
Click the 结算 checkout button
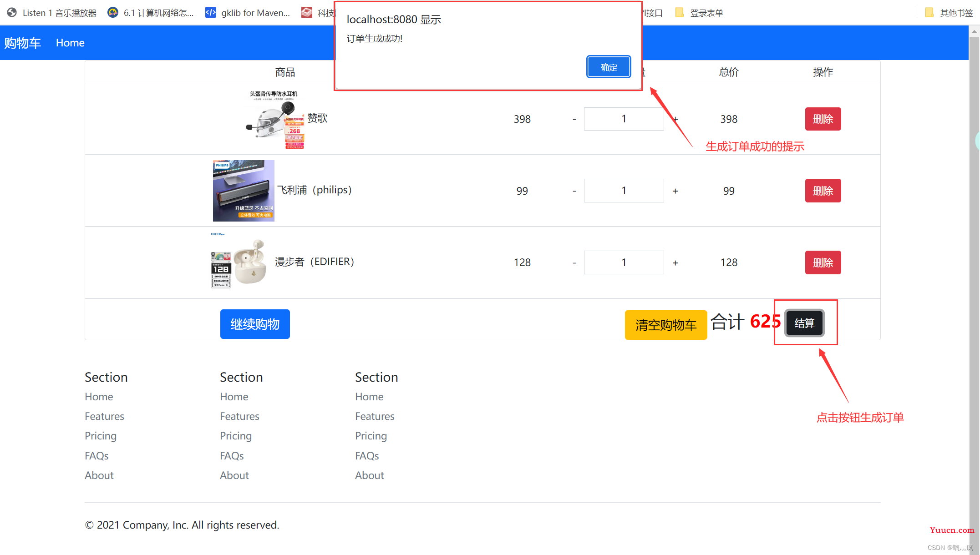coord(804,323)
